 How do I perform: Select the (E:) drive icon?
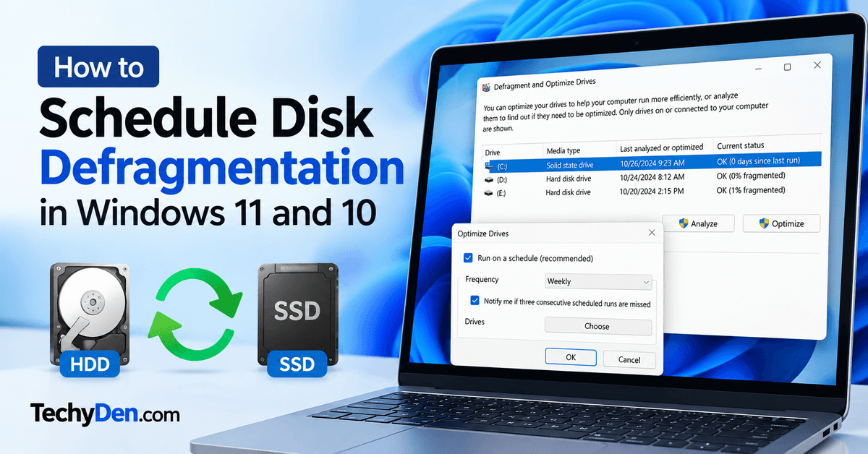490,193
